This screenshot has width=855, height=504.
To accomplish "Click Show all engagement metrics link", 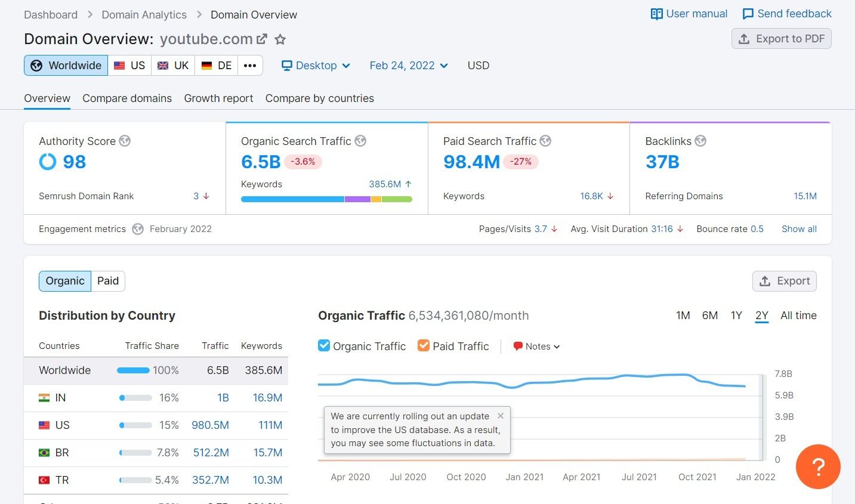I will (799, 229).
